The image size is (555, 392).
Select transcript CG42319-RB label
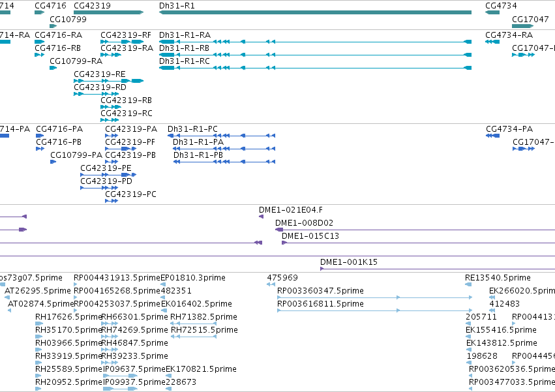pos(127,100)
